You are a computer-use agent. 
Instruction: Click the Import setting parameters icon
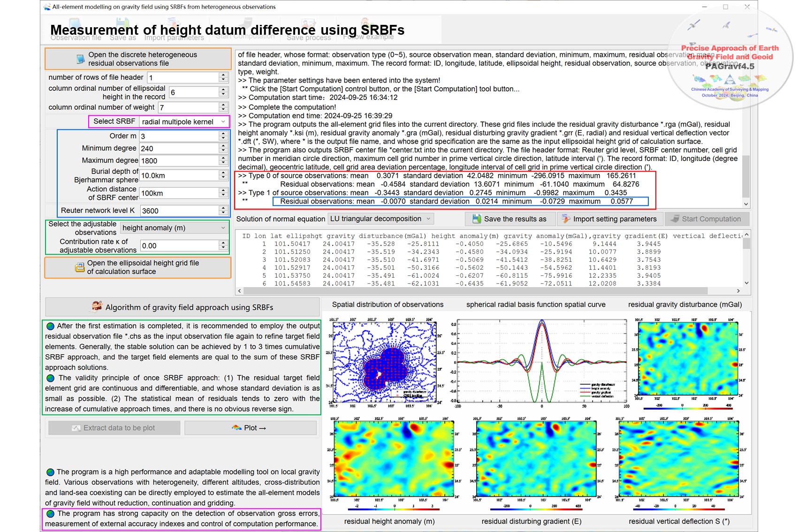(x=566, y=219)
